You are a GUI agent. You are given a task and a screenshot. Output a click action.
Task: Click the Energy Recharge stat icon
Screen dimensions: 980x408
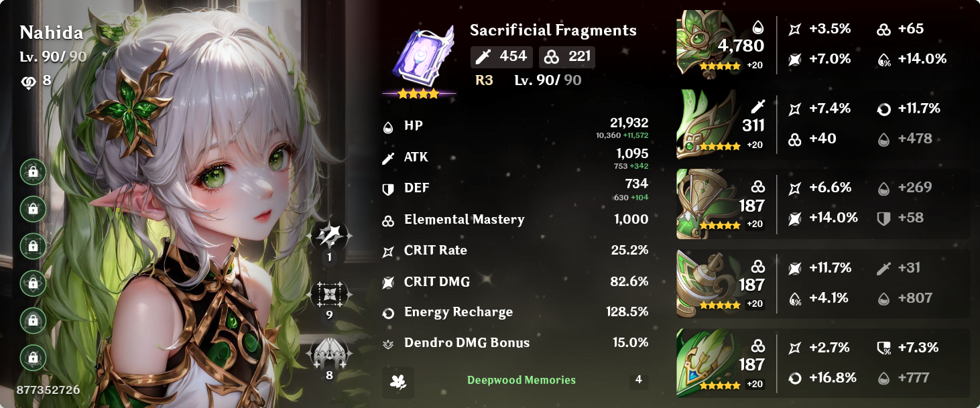[x=388, y=313]
